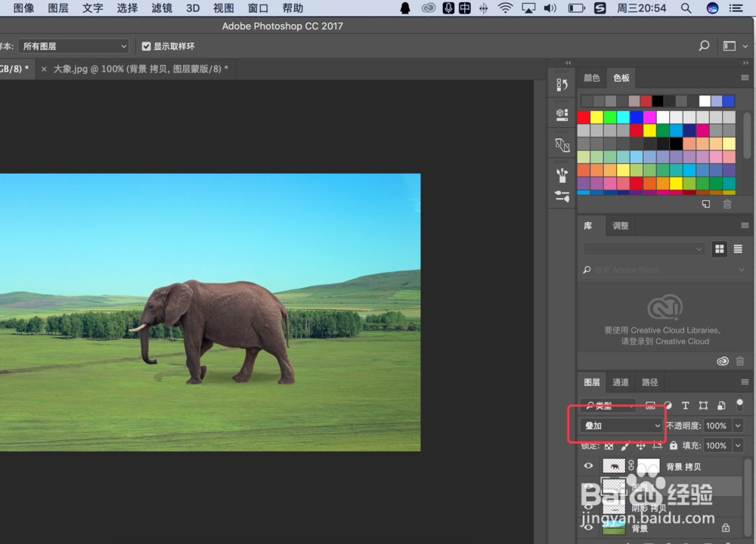756x544 pixels.
Task: Pick the pure red swatch in first row
Action: (x=584, y=116)
